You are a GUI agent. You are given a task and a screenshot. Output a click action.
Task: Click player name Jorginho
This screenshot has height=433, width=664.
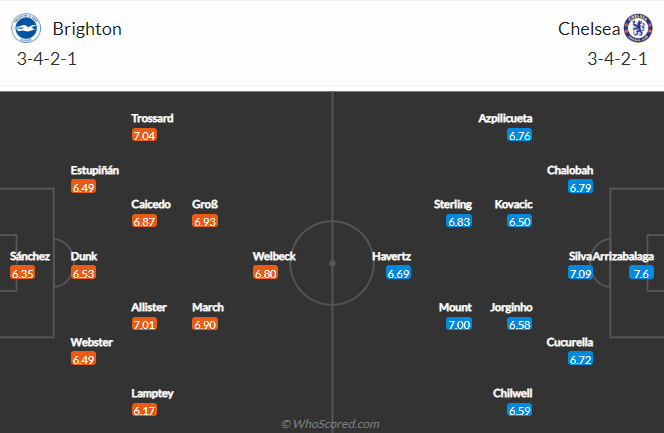511,307
